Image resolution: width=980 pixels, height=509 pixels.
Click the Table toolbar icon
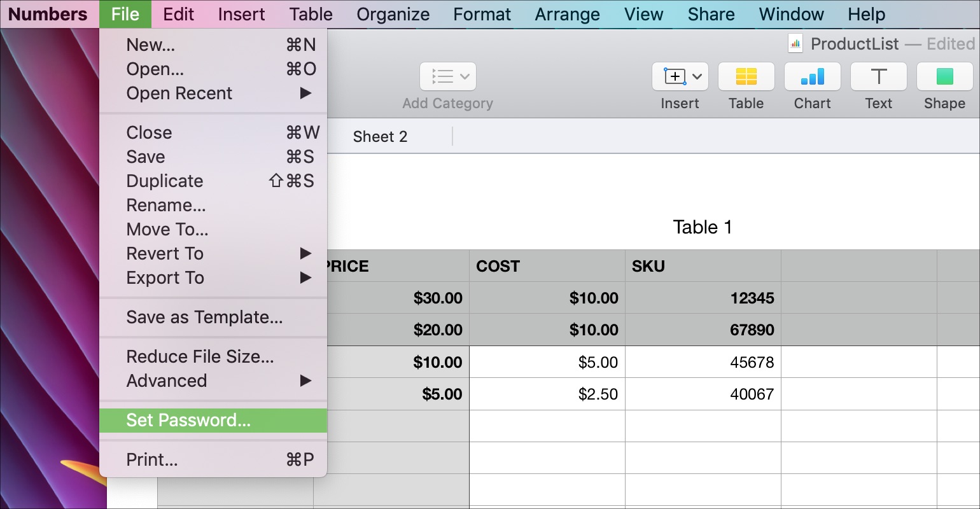click(746, 77)
